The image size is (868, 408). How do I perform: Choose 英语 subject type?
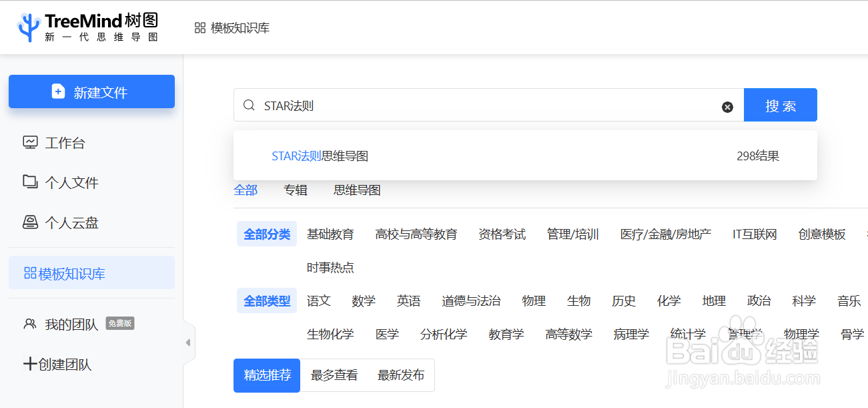[409, 301]
